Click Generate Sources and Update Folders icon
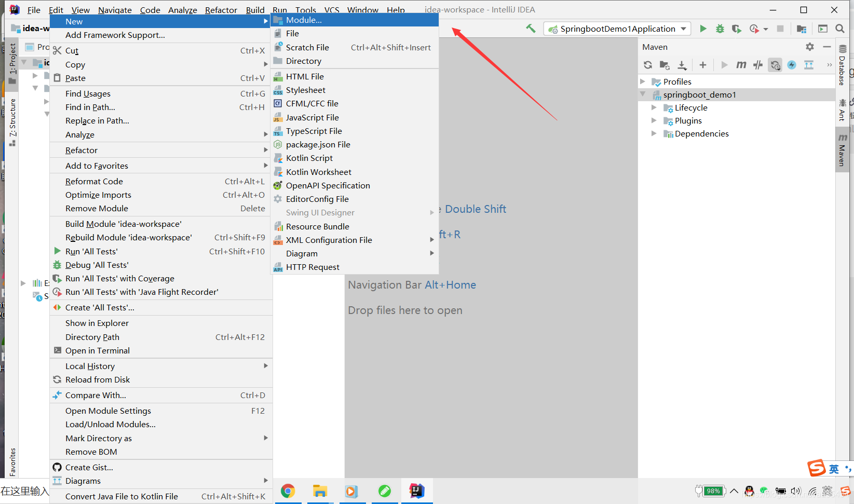The image size is (854, 504). (x=665, y=65)
